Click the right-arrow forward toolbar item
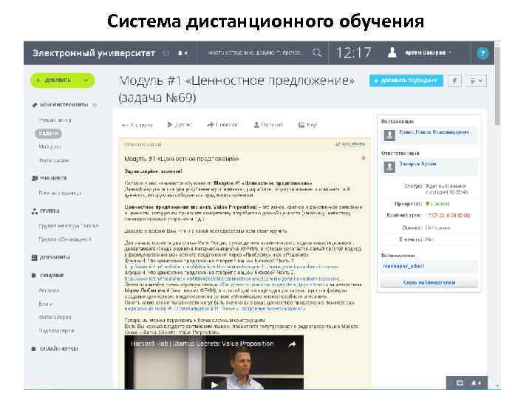532x399 pixels. (222, 125)
